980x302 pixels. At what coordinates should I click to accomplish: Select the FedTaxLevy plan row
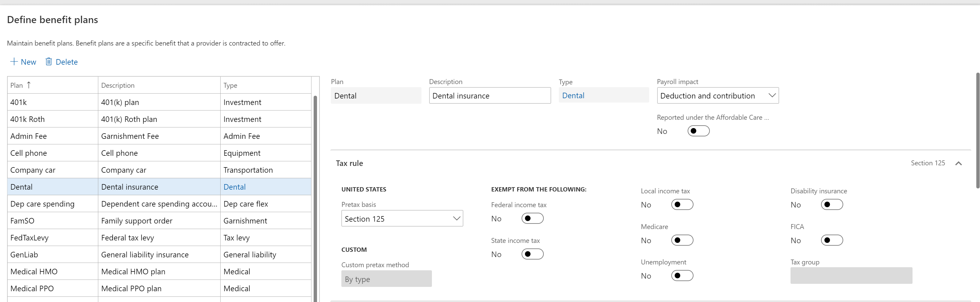[159, 237]
